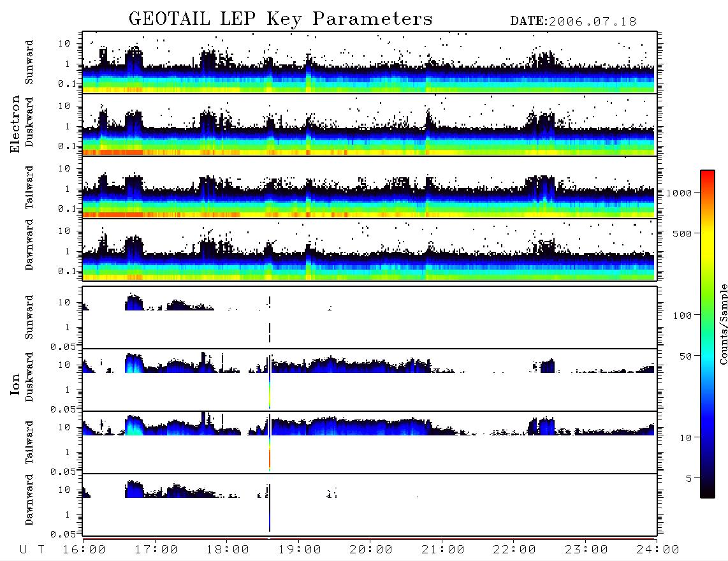Click the Ion "Duskward" axis label
The width and height of the screenshot is (728, 561).
pyautogui.click(x=29, y=377)
